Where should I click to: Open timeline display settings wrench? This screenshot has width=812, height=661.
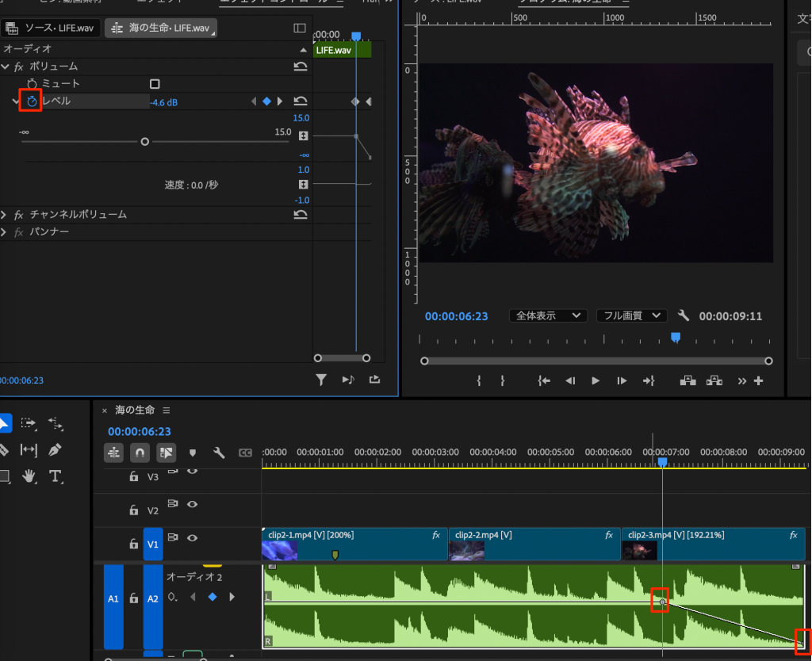(x=219, y=453)
